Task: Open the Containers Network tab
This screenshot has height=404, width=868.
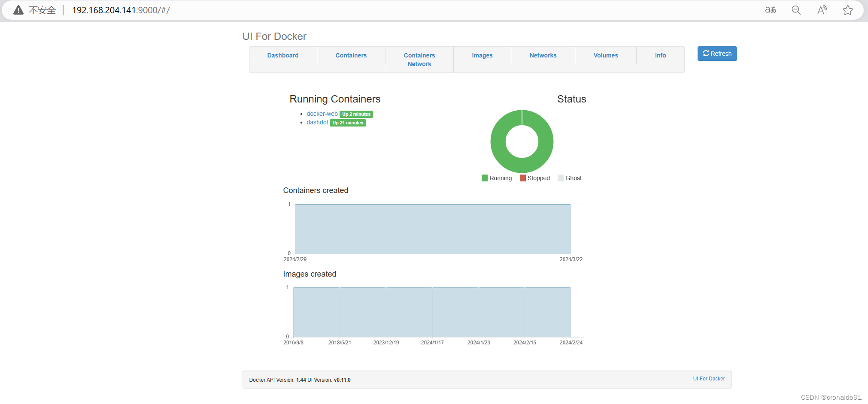Action: (419, 60)
